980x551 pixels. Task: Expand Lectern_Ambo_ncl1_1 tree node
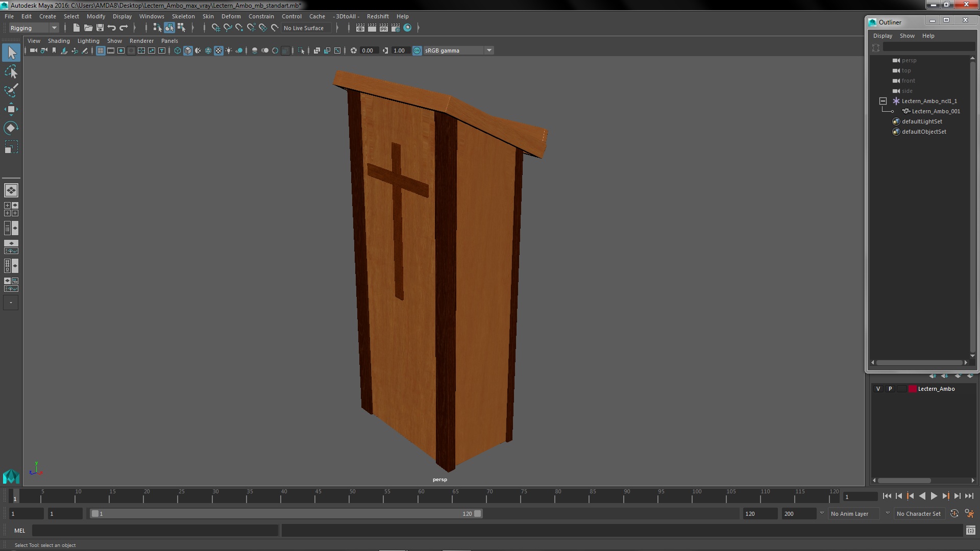click(x=883, y=100)
